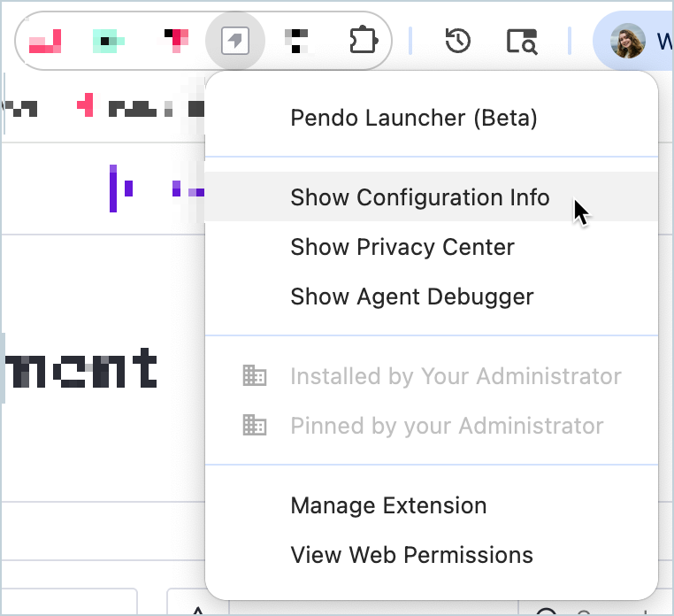Click Installed by Your Administrator entry
Image resolution: width=674 pixels, height=616 pixels.
tap(432, 376)
